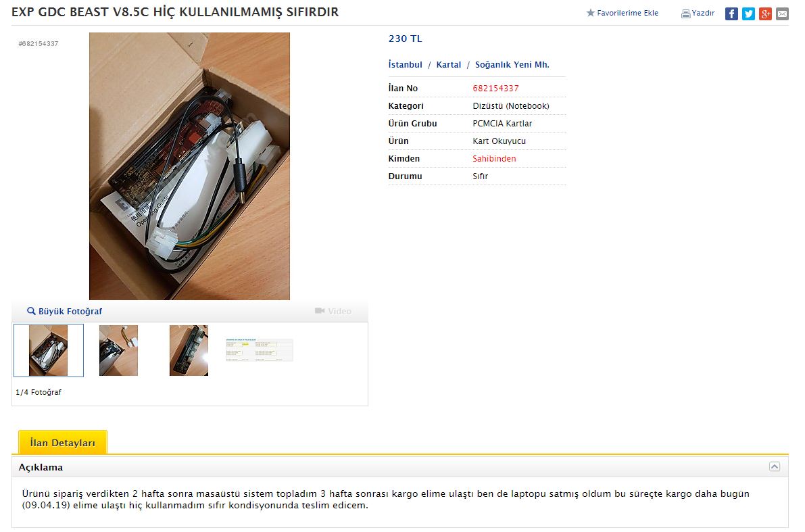This screenshot has width=805, height=532.
Task: Send listing by email envelope icon
Action: [x=782, y=14]
